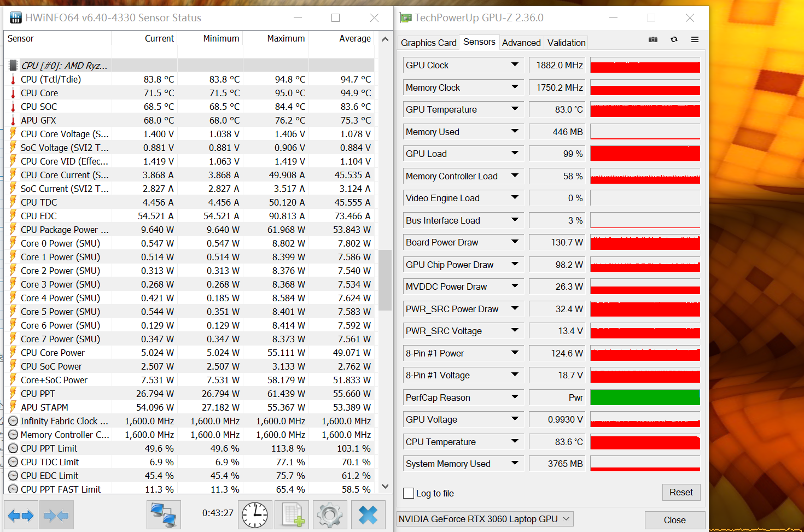Viewport: 804px width, 532px height.
Task: Click HWiNFO greyed collapse columns arrows button
Action: (56, 515)
